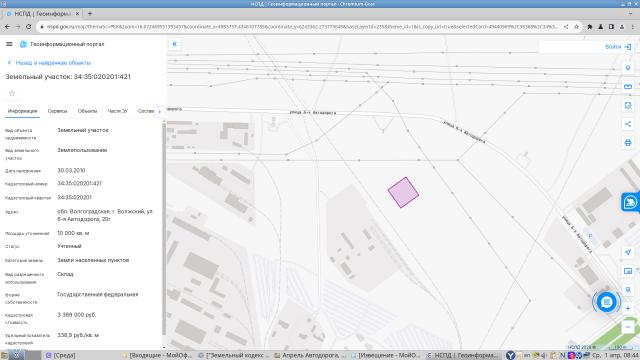Switch to the Сервисы tab
The image size is (640, 360).
tap(57, 111)
